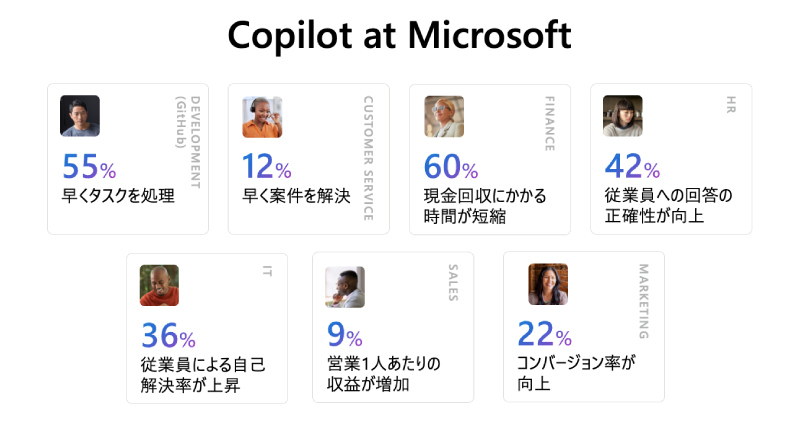The image size is (800, 430).
Task: Click the vertical MARKETING label
Action: pos(643,301)
